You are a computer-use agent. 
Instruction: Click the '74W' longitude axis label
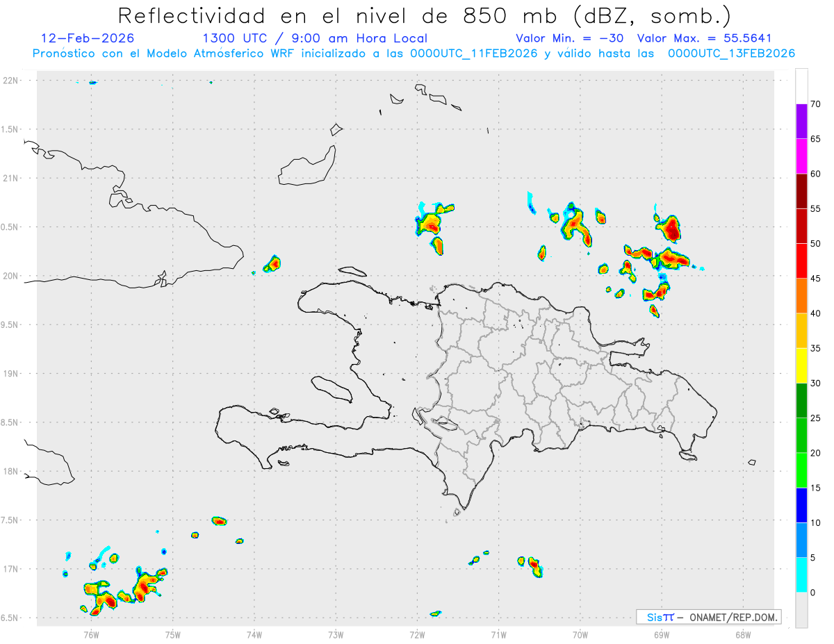click(x=254, y=634)
